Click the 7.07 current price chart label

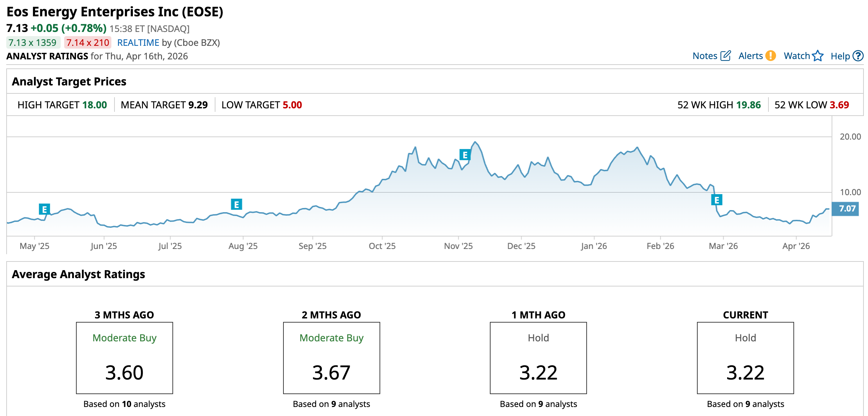pyautogui.click(x=846, y=209)
